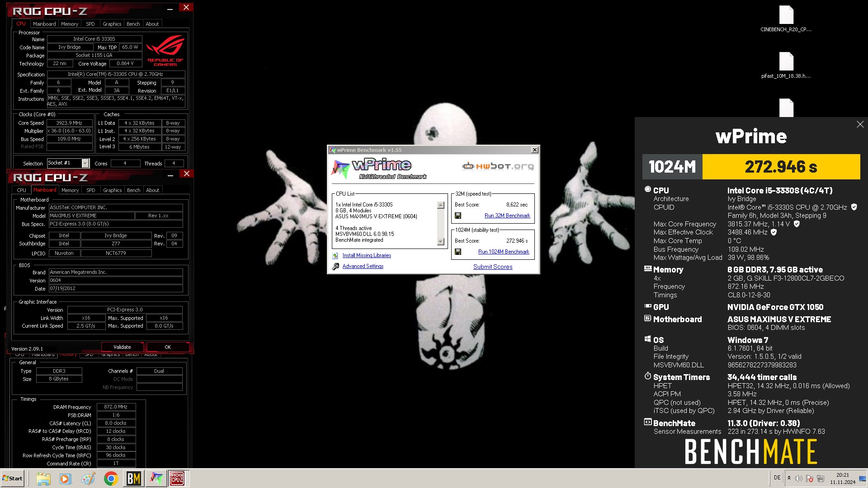The width and height of the screenshot is (868, 488).
Task: Click the HWBOT.org logo in wPrime
Action: [498, 166]
